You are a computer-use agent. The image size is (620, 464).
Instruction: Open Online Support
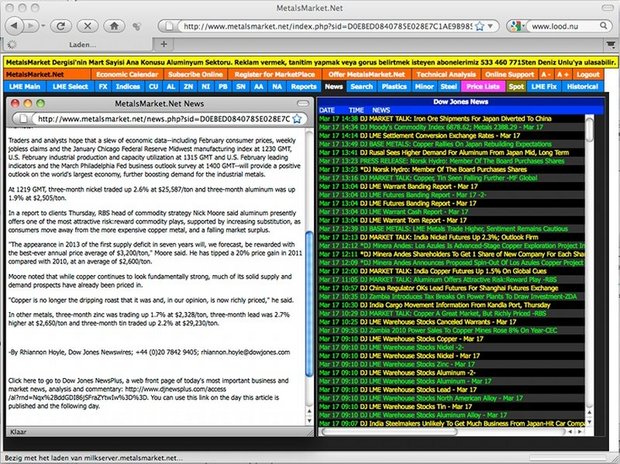pyautogui.click(x=509, y=74)
